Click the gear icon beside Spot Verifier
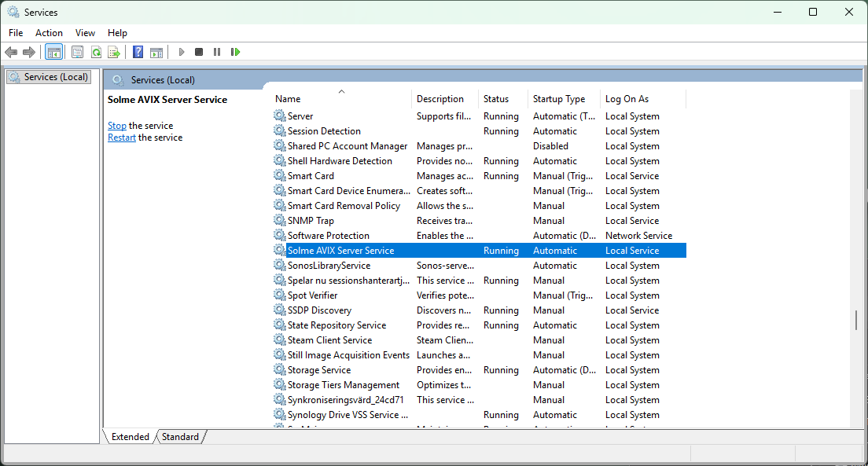This screenshot has width=868, height=466. 280,295
